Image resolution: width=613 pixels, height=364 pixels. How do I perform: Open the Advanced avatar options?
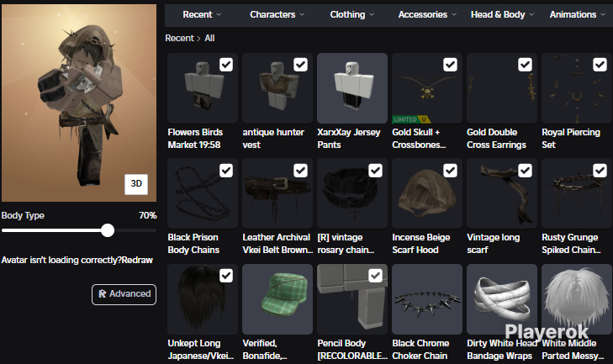pyautogui.click(x=124, y=294)
